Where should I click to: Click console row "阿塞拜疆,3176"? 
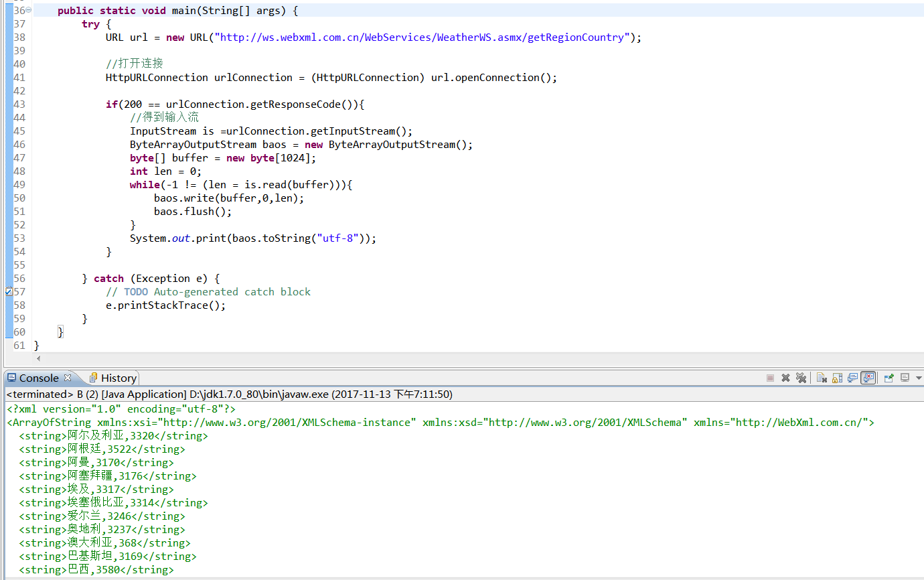[108, 476]
